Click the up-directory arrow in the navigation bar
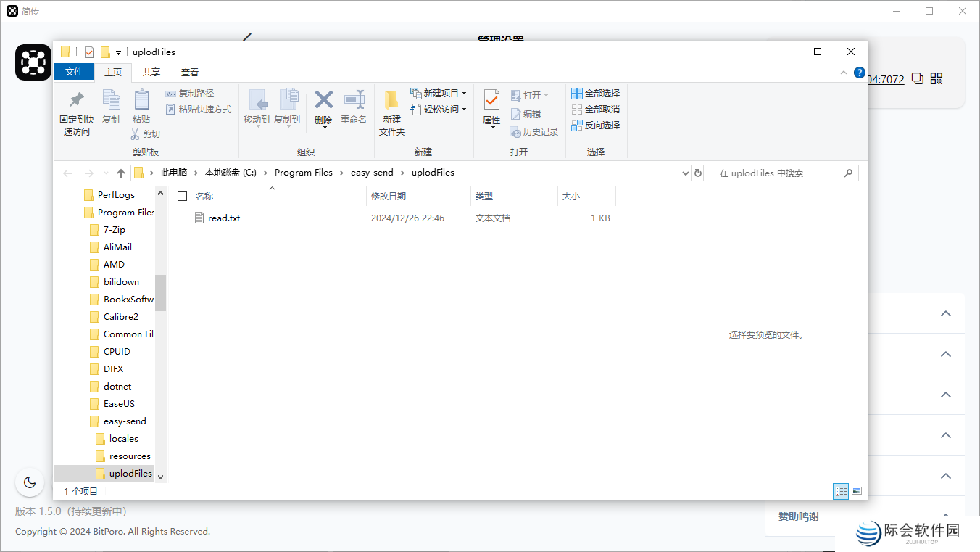 121,173
